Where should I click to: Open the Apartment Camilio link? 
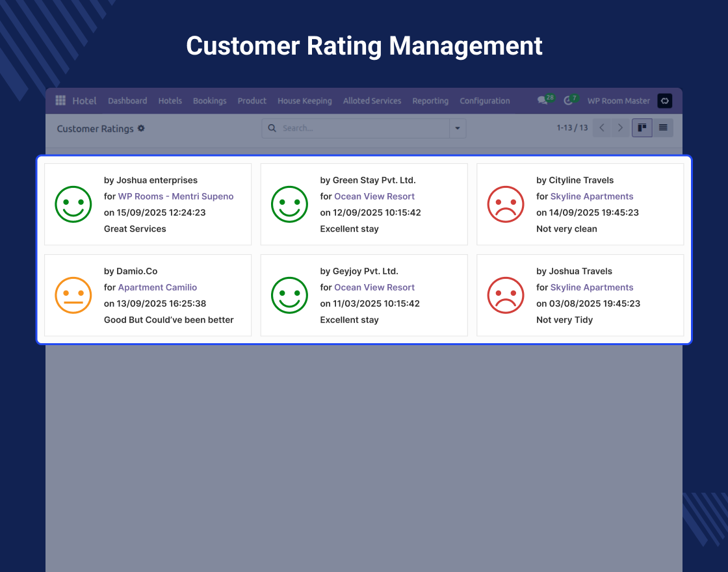[x=157, y=287]
